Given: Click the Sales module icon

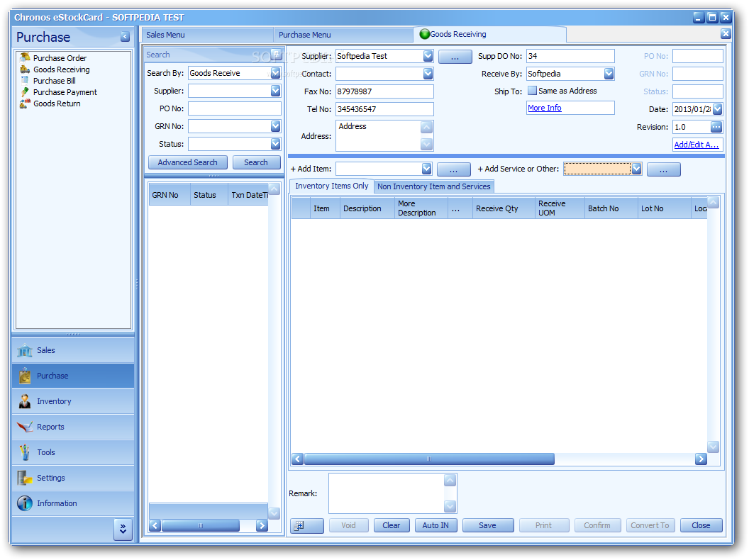Looking at the screenshot, I should coord(24,350).
